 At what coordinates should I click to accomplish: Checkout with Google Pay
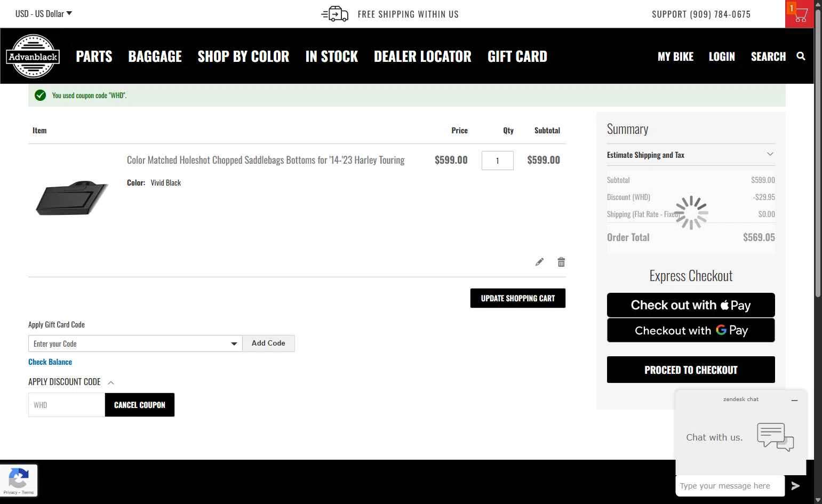point(691,330)
